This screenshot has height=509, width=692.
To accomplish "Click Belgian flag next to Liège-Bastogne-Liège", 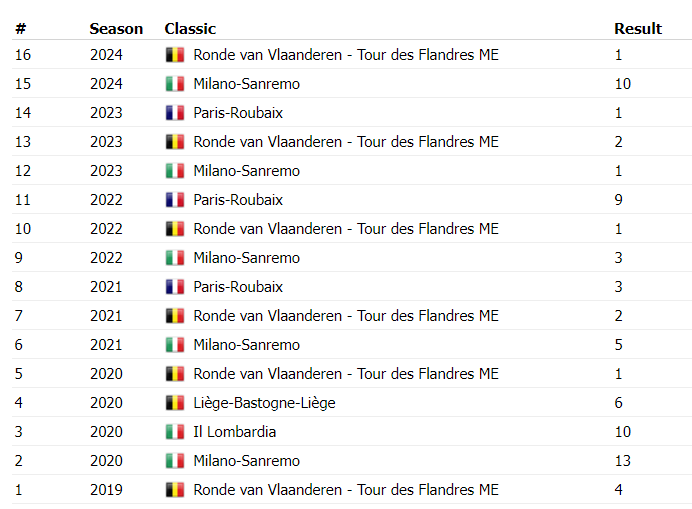I will click(x=174, y=403).
